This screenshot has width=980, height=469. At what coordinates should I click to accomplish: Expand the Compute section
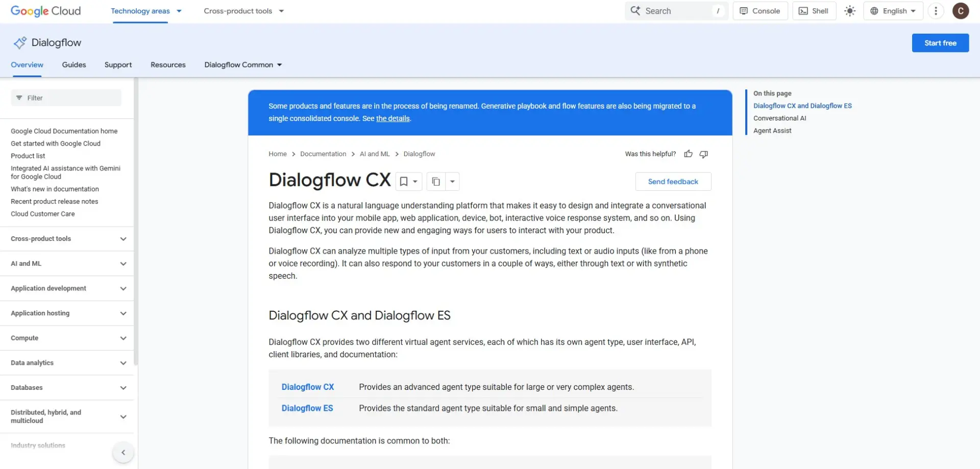[67, 338]
